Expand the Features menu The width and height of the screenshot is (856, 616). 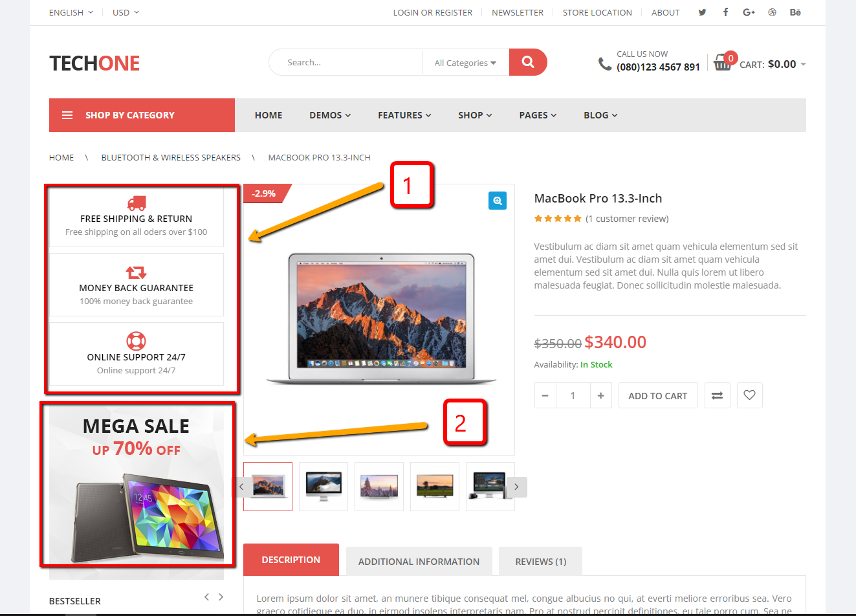[404, 115]
